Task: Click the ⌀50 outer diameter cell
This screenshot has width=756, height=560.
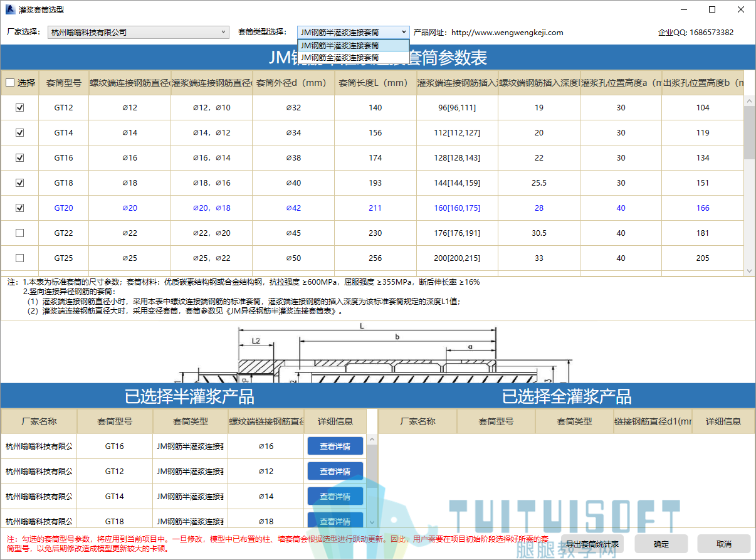Action: [293, 258]
